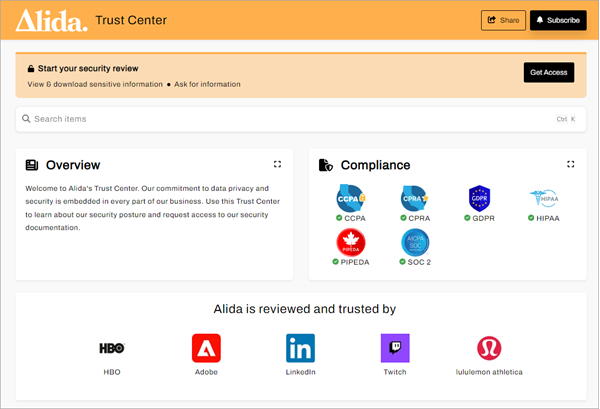Click the Overview welcome paragraph
This screenshot has height=409, width=600.
coord(153,208)
